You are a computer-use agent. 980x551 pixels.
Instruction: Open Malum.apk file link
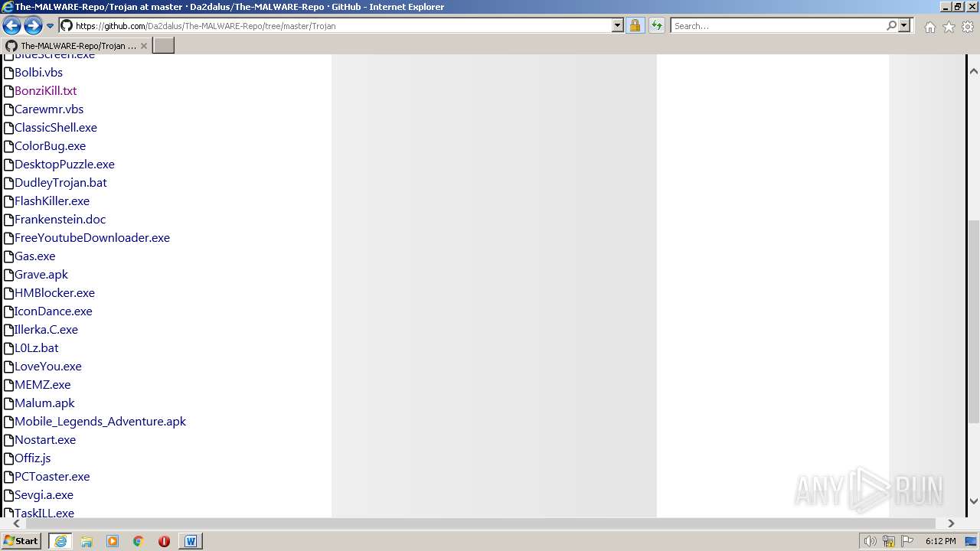coord(44,403)
